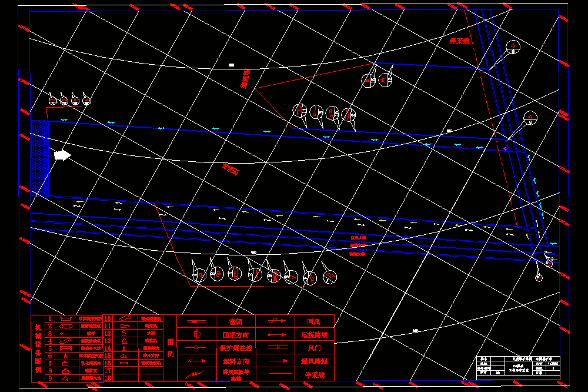Image resolution: width=588 pixels, height=392 pixels.
Task: Select the 运煤路线 legend text
Action: pos(314,335)
